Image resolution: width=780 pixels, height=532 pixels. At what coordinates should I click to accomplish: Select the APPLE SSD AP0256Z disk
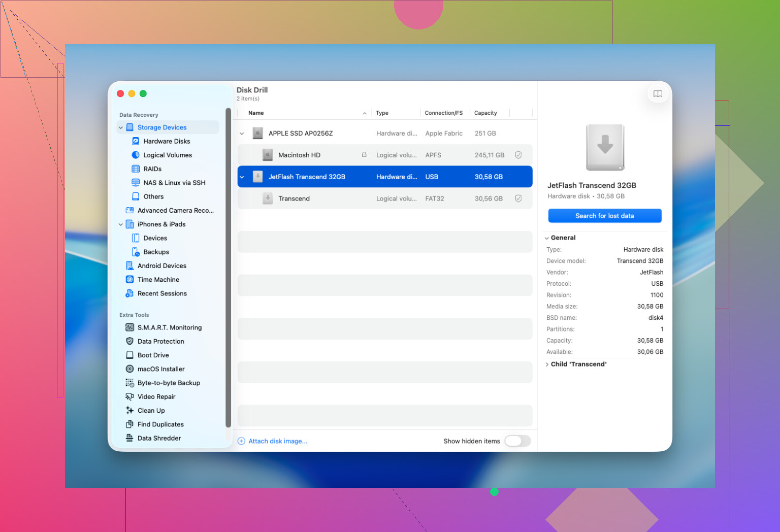385,134
